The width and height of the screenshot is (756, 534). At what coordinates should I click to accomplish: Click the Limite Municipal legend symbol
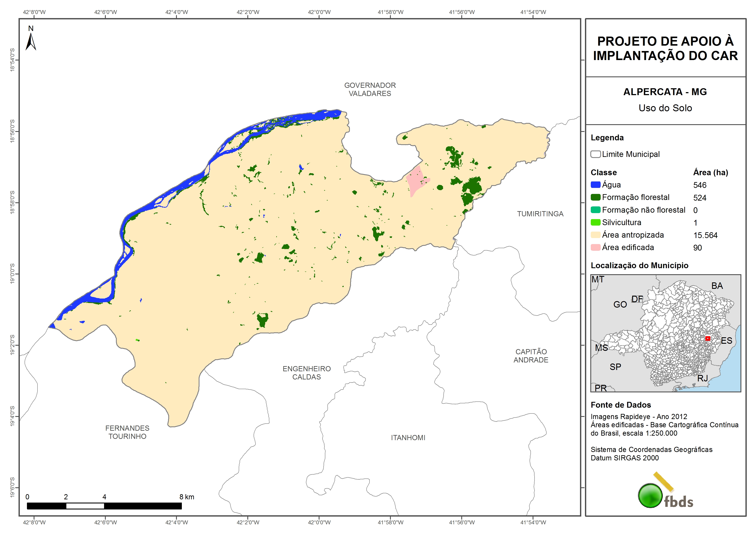(595, 154)
